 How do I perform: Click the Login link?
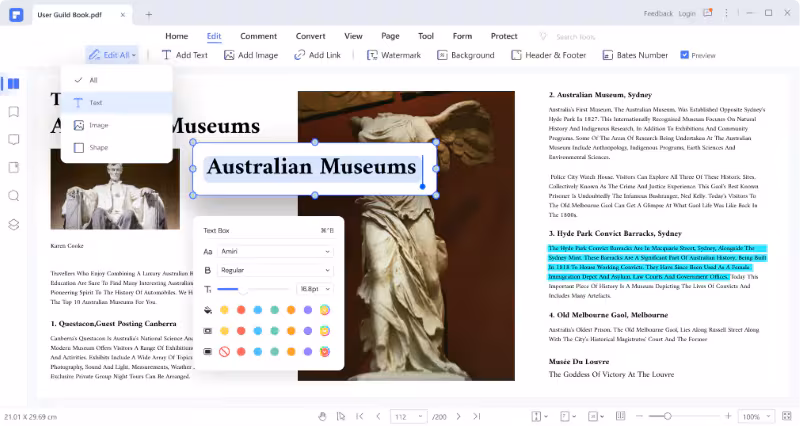point(687,14)
